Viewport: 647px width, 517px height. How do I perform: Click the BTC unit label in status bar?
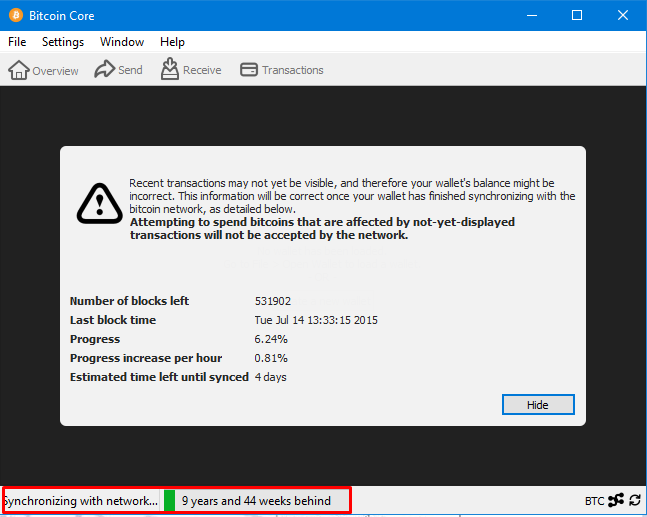click(x=594, y=501)
